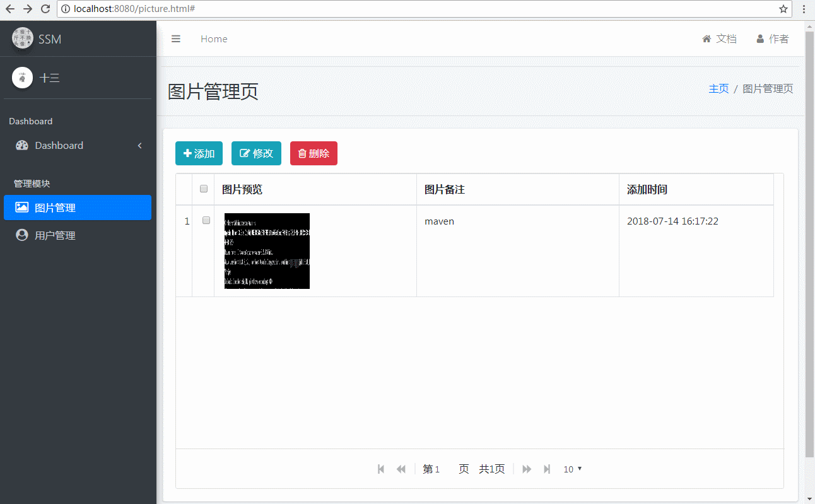Select the Home navigation item
Image resolution: width=815 pixels, height=504 pixels.
(214, 38)
